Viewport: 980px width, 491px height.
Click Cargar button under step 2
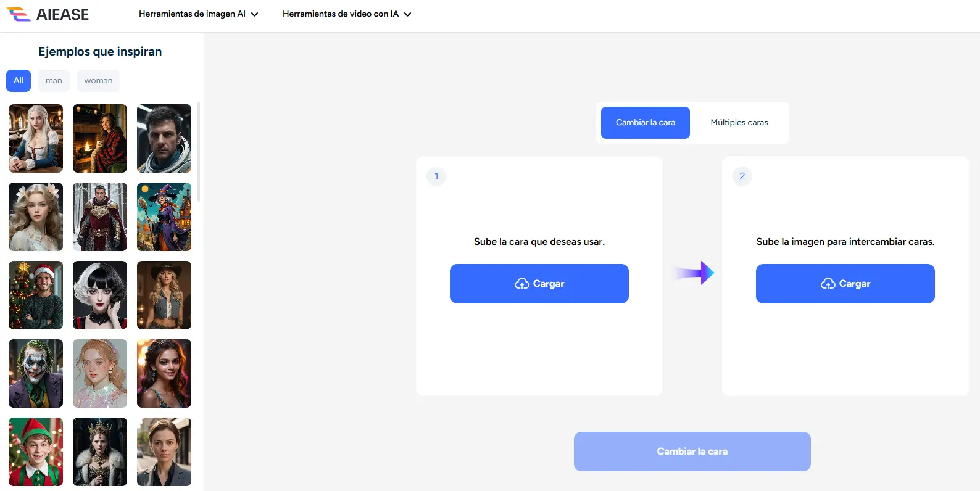845,284
